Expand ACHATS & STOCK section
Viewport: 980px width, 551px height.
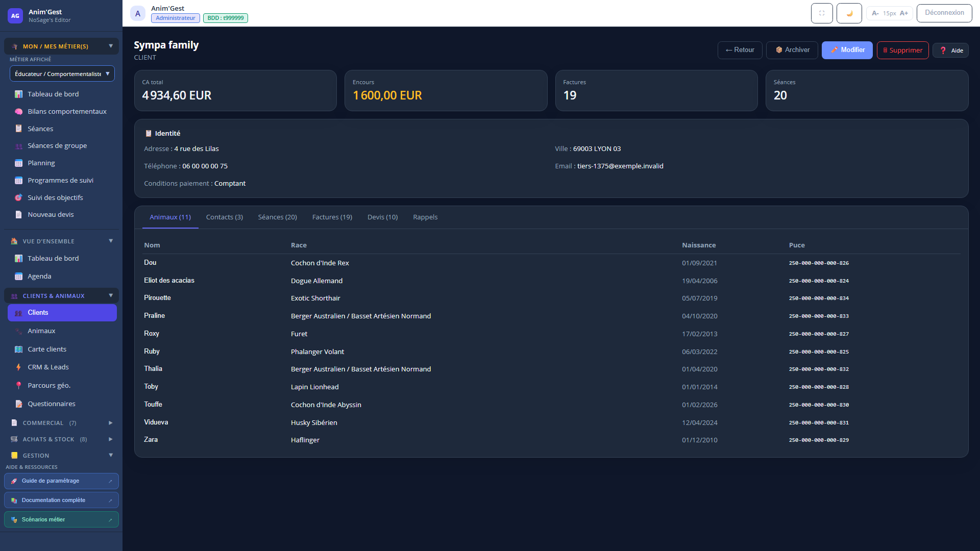(x=61, y=439)
